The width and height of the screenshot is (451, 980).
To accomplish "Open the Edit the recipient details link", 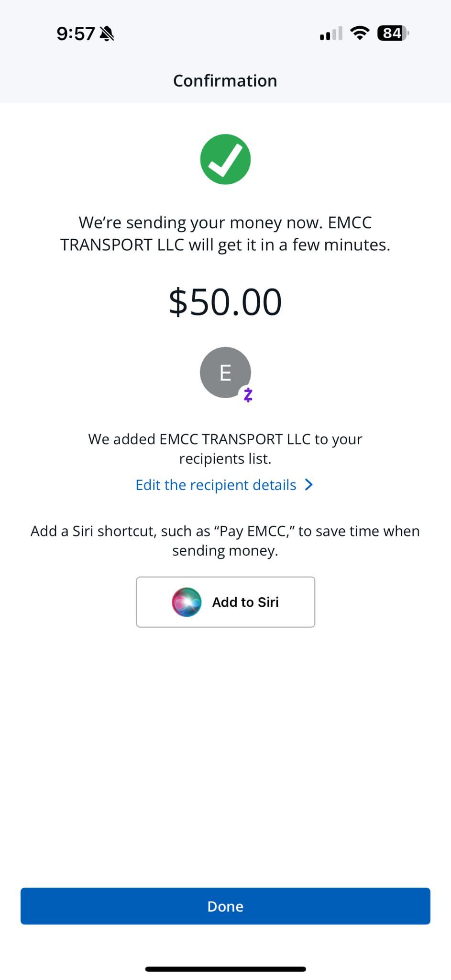I will coord(216,485).
